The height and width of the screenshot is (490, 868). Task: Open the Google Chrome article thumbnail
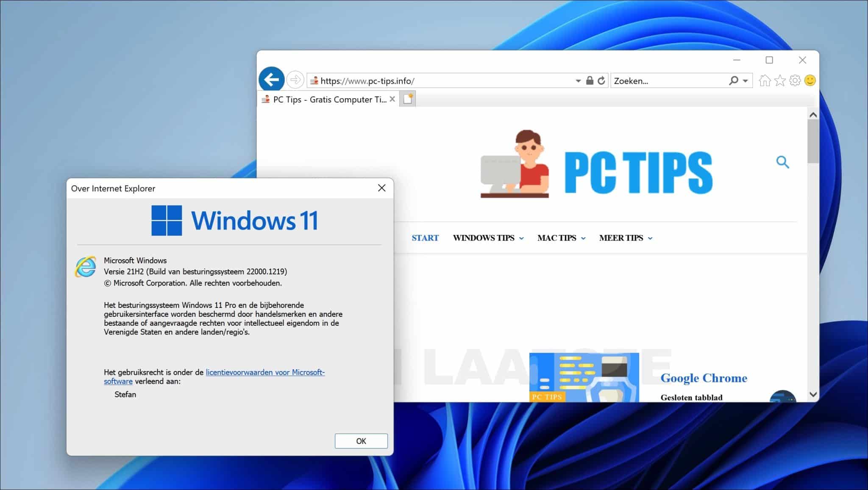click(x=584, y=377)
